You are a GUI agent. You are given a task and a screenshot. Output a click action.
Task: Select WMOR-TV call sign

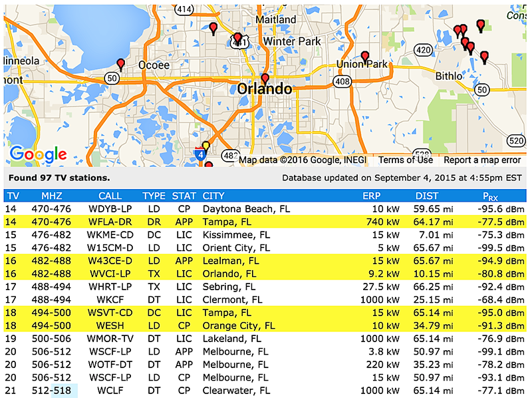(x=110, y=339)
